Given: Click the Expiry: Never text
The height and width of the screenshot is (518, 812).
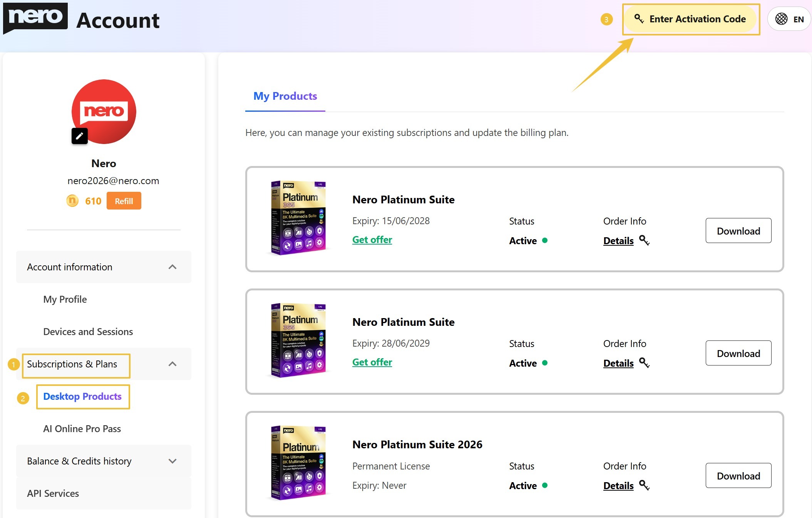Looking at the screenshot, I should [x=379, y=485].
